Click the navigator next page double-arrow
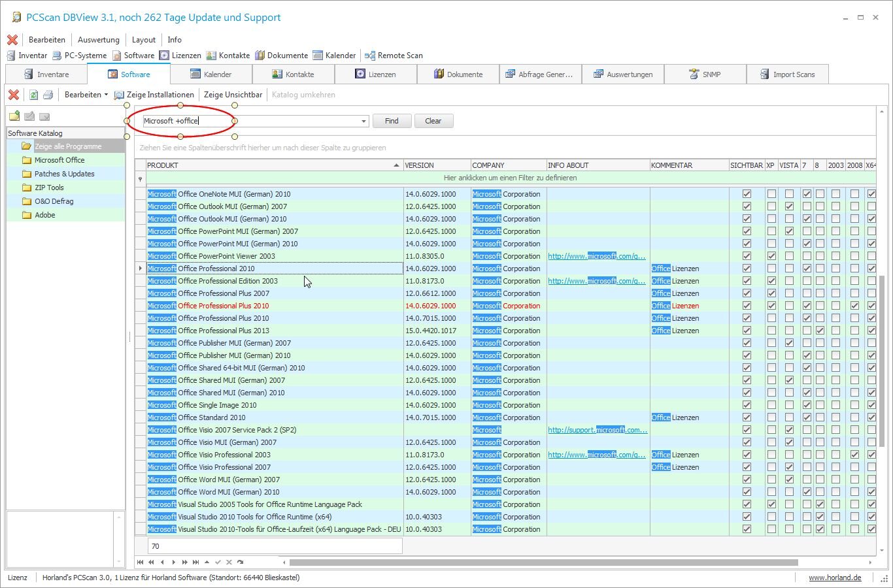Image resolution: width=893 pixels, height=588 pixels. 184,562
